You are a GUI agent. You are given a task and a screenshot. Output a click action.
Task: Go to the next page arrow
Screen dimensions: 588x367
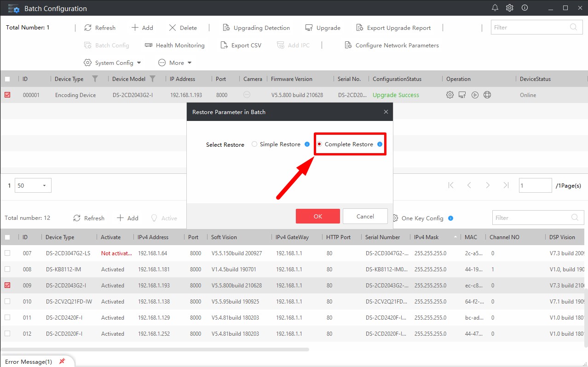click(488, 185)
